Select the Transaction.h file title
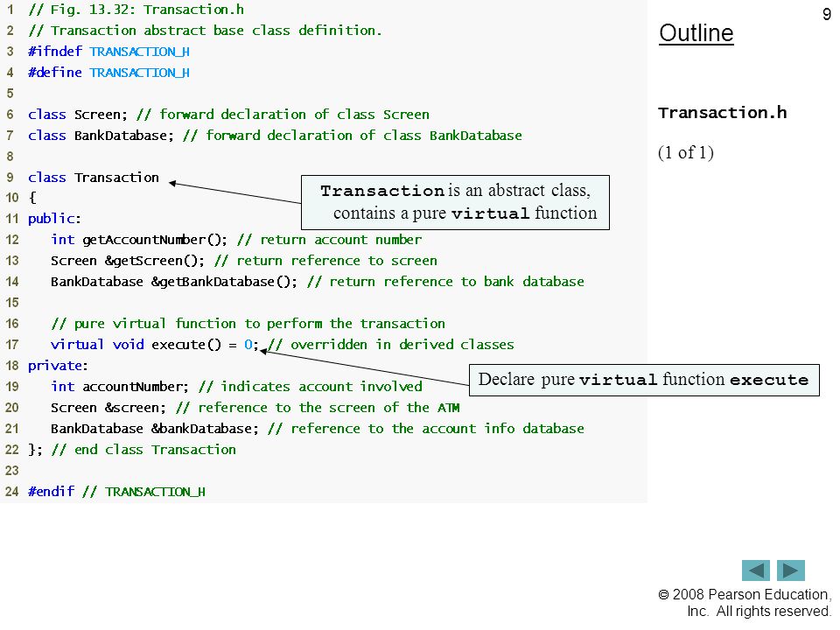This screenshot has height=630, width=840. (722, 113)
